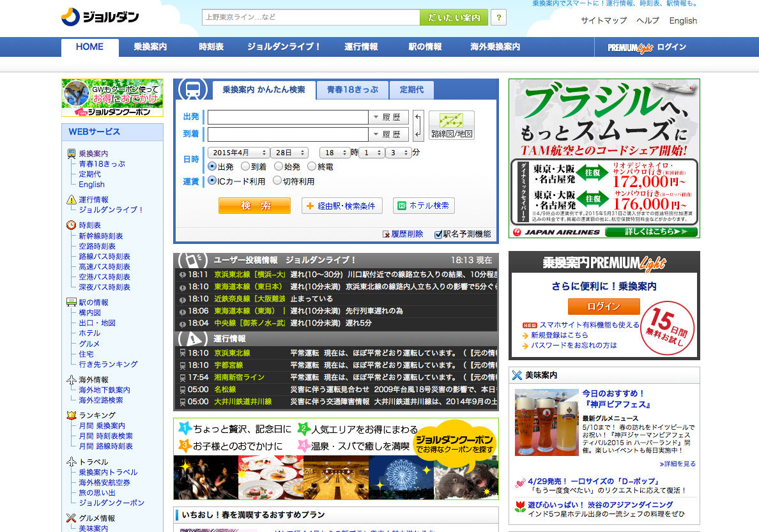
Task: Click the 到着 arrival station input
Action: tap(288, 134)
